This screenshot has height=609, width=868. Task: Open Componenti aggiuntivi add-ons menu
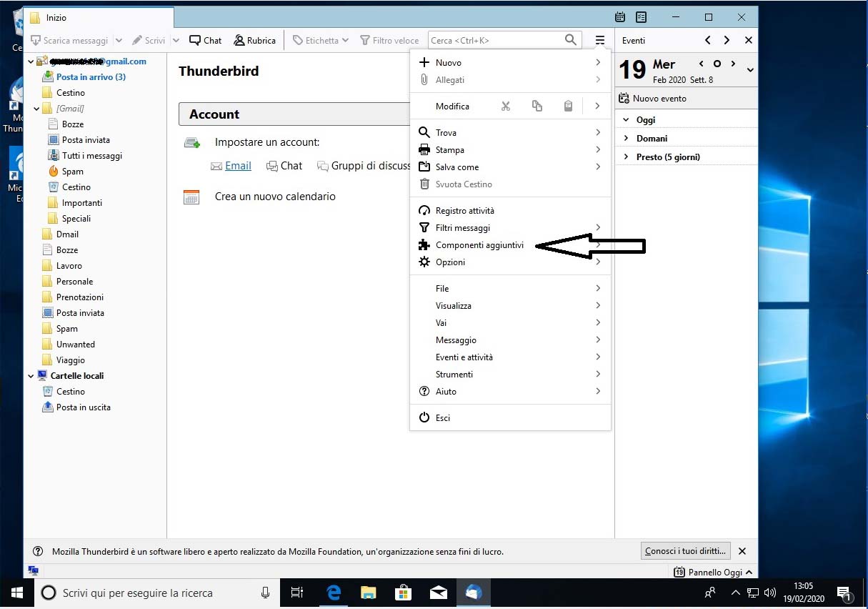click(x=510, y=245)
